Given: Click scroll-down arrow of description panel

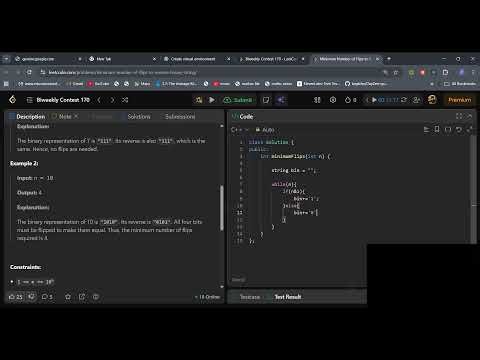Looking at the screenshot, I should [x=222, y=286].
